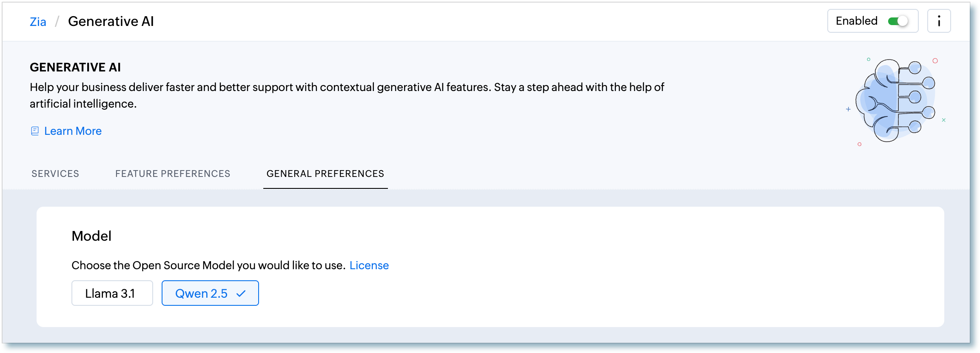Click the checkmark icon on Qwen 2.5
980x353 pixels.
click(241, 293)
